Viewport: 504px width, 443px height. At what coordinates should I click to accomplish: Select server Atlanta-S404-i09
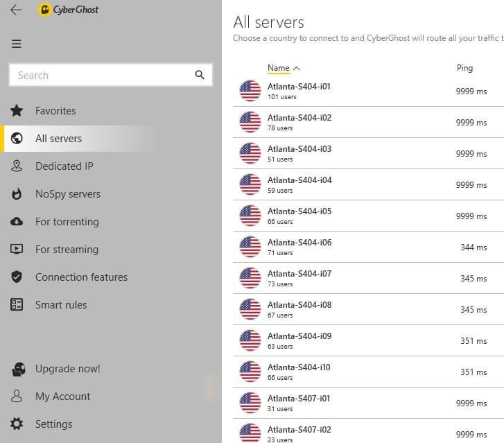point(368,340)
